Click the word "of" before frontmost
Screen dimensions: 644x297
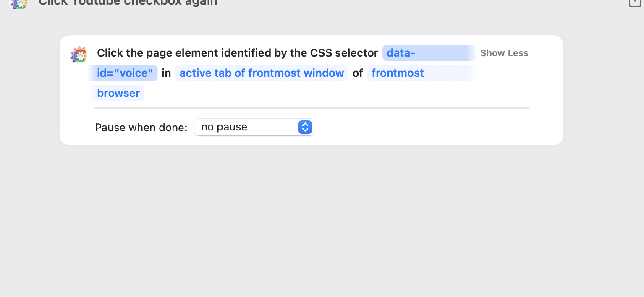click(x=358, y=73)
